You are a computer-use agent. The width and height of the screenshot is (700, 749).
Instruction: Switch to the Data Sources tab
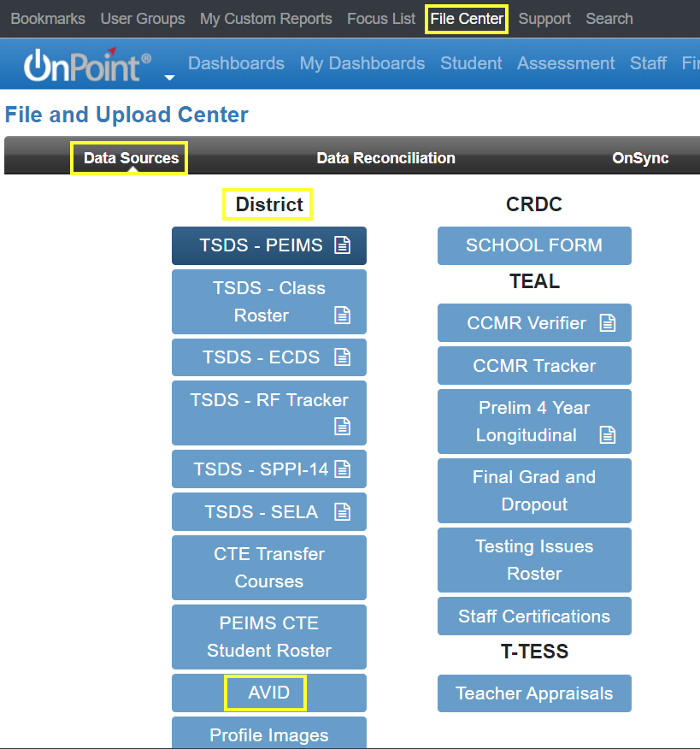[x=132, y=157]
